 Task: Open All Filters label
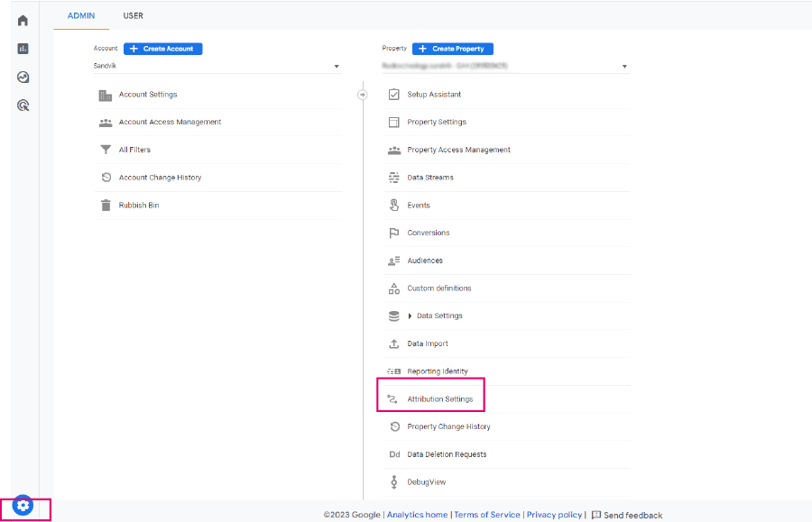(134, 150)
